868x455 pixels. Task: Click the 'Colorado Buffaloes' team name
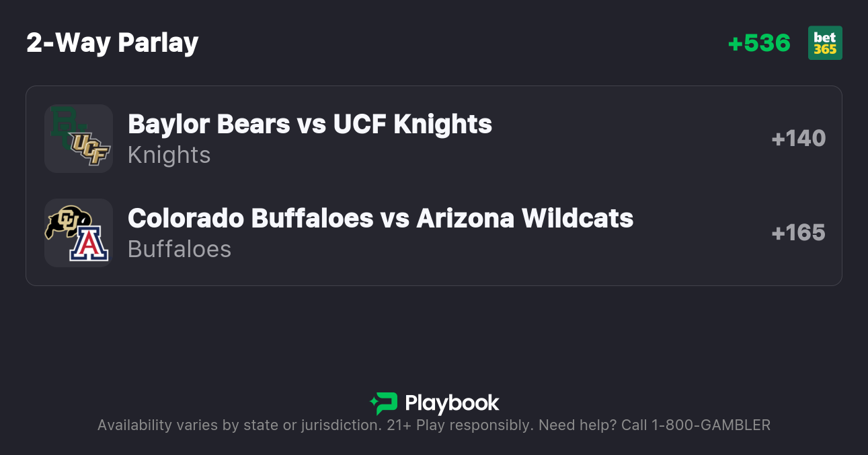[x=250, y=218]
